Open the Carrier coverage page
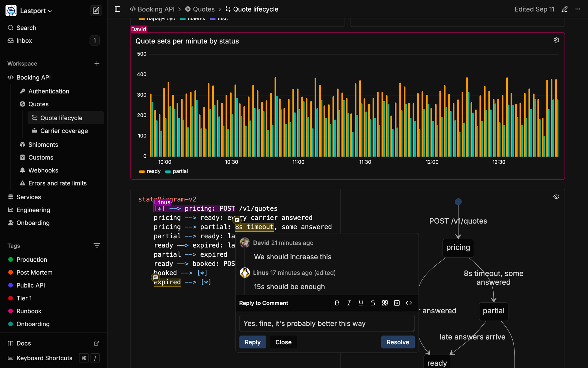 64,131
